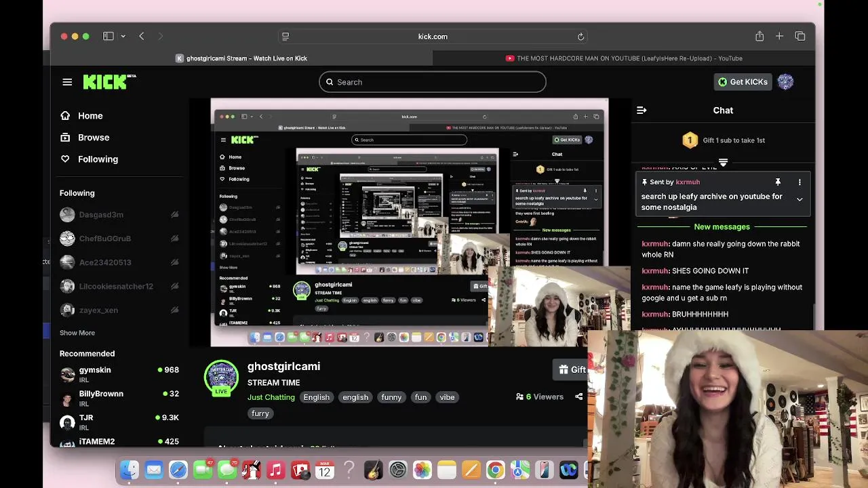Switch to the LeafyIsHere YouTube tab

click(x=624, y=58)
